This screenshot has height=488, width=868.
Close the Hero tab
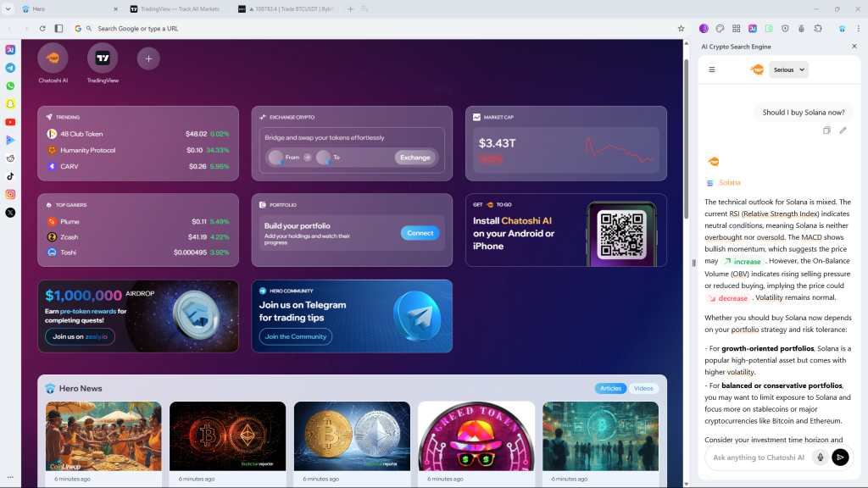pyautogui.click(x=115, y=8)
